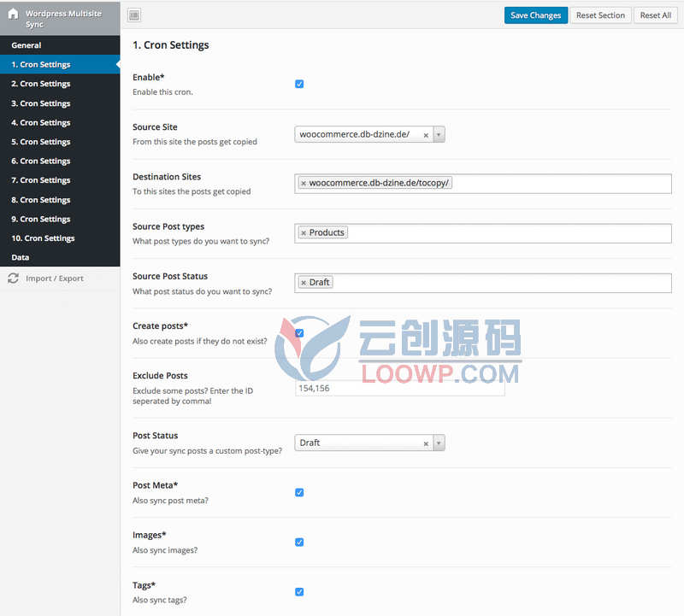Open the Destination Sites multi-select field
This screenshot has width=684, height=616.
point(483,184)
